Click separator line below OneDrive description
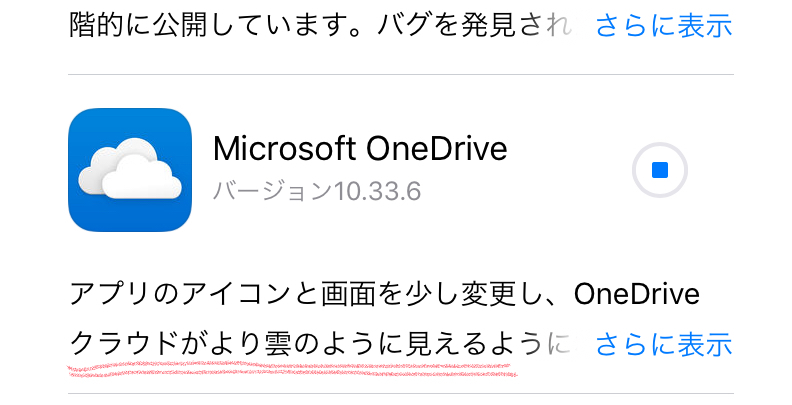This screenshot has height=405, width=792. 400,394
